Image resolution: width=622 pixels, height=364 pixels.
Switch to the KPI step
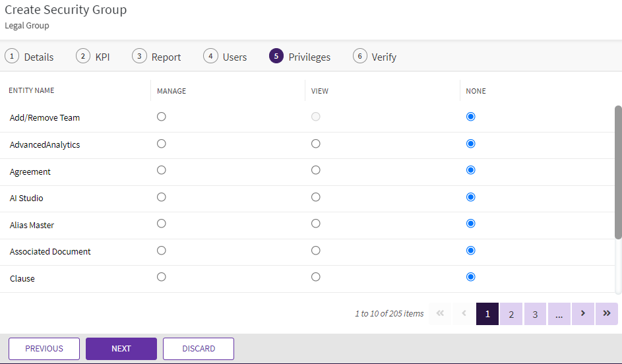pos(93,57)
